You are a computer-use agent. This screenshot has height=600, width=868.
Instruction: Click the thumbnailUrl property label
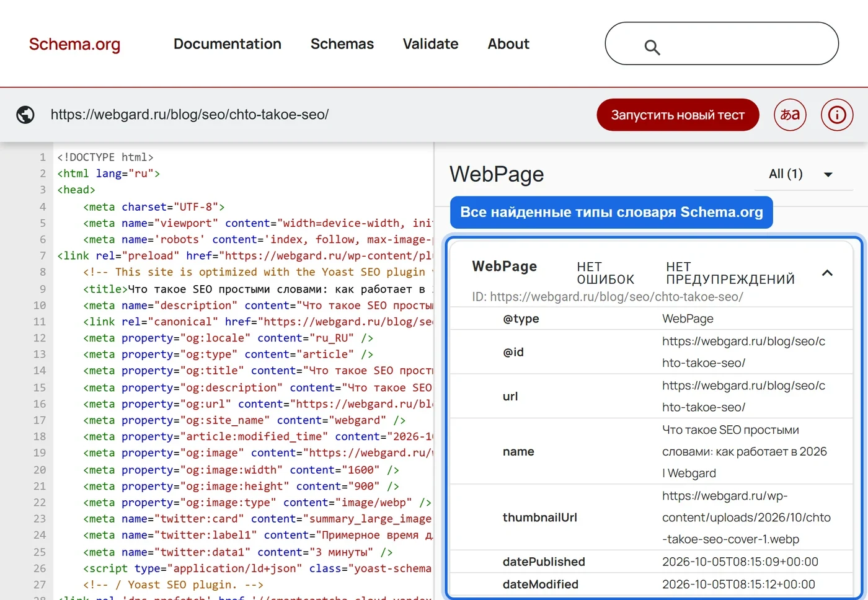point(540,518)
